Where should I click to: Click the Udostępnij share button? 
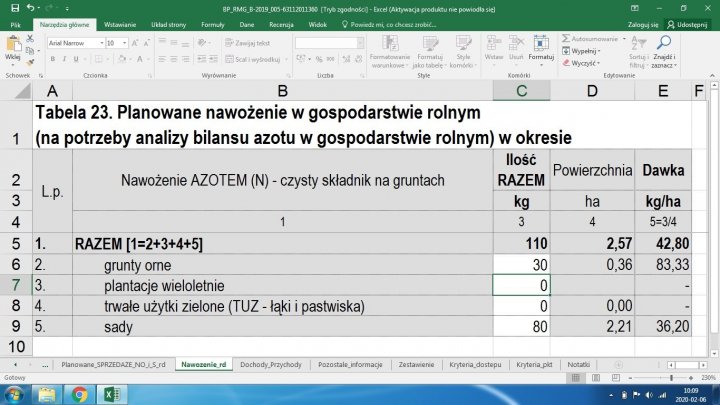pyautogui.click(x=687, y=25)
